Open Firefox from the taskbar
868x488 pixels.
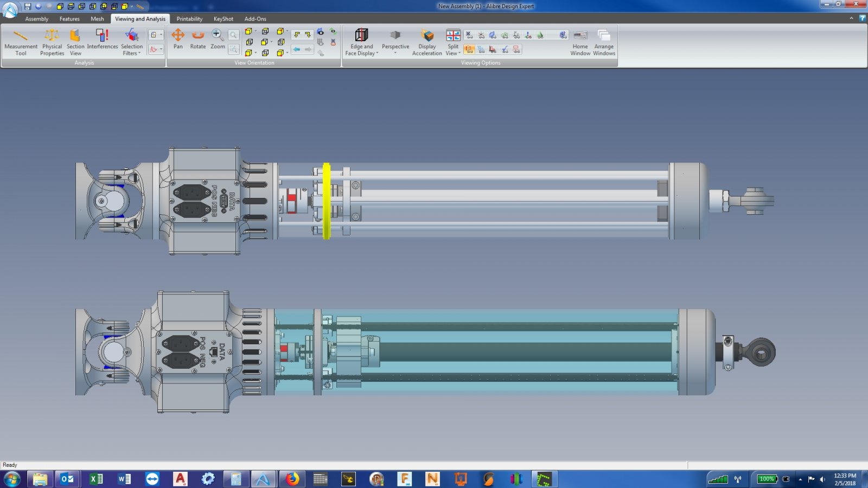click(x=292, y=479)
